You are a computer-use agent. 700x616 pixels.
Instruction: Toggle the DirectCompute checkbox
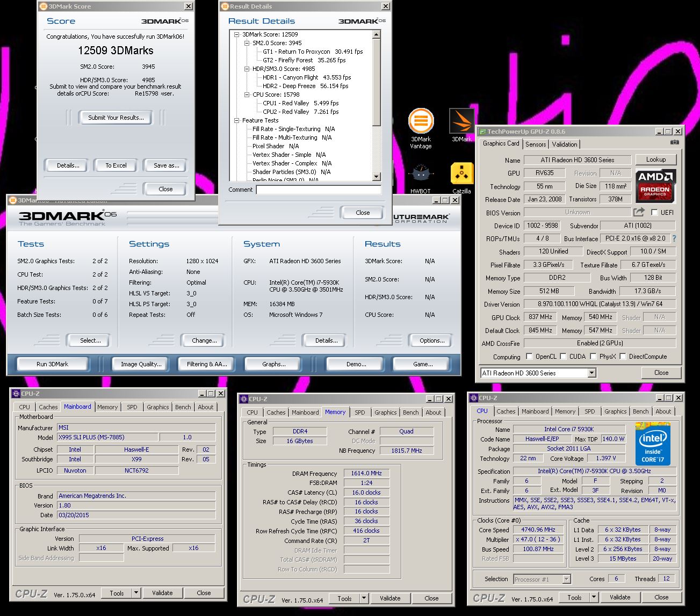click(623, 356)
